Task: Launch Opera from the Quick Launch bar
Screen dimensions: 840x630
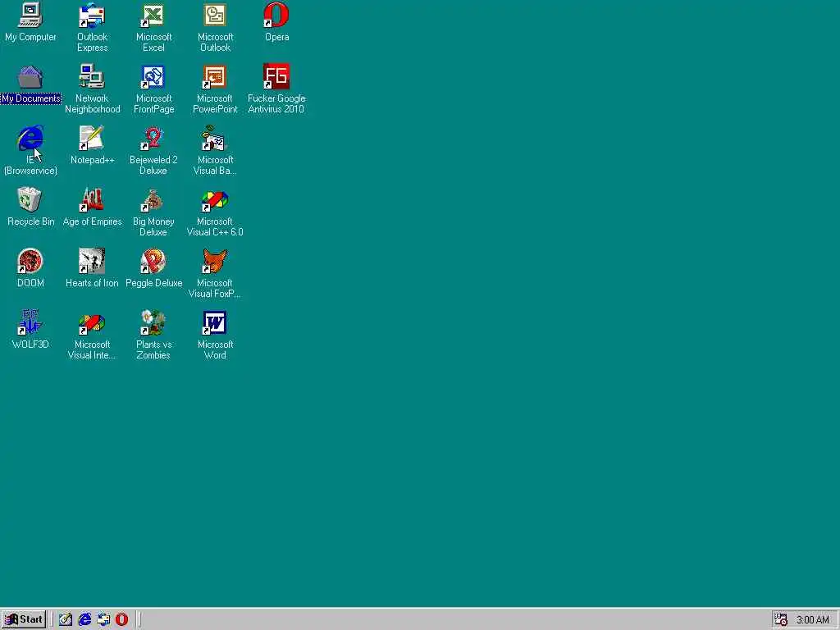Action: pyautogui.click(x=122, y=619)
